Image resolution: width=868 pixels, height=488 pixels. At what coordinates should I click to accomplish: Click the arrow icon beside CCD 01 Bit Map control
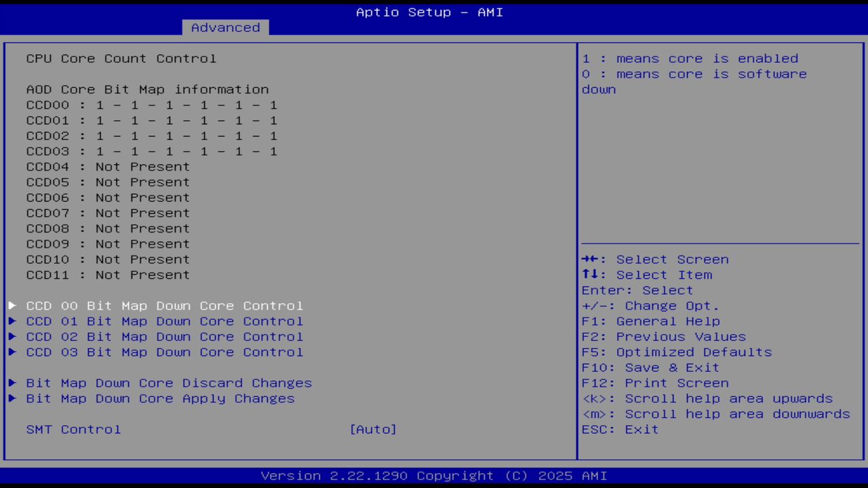coord(12,321)
